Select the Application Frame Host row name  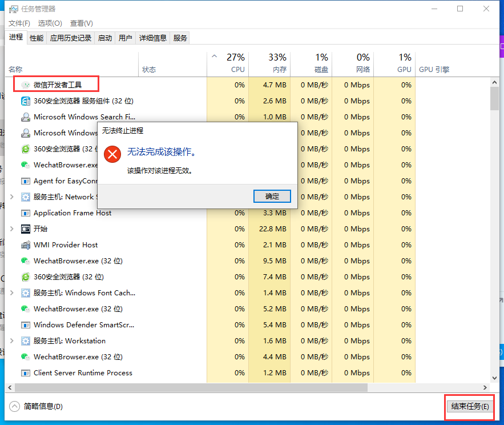72,213
